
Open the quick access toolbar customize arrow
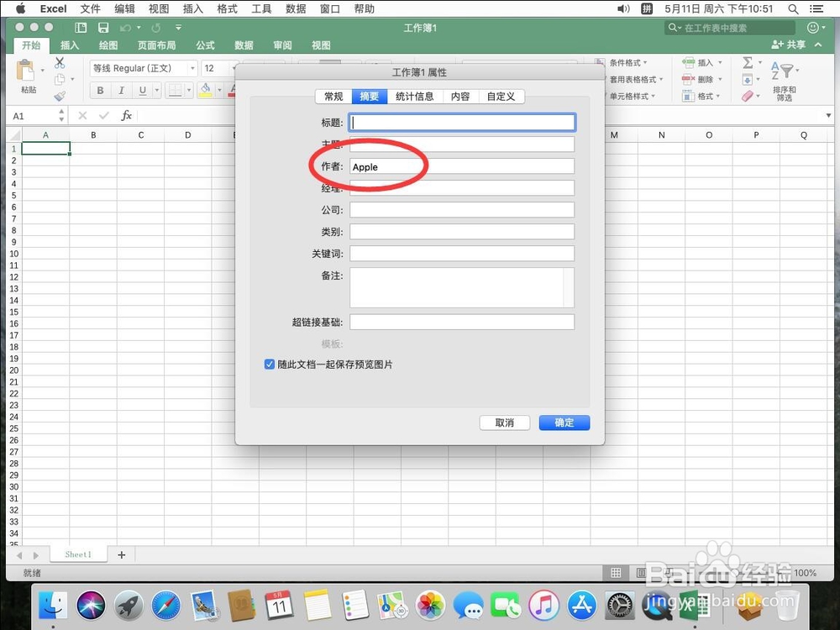[x=178, y=28]
